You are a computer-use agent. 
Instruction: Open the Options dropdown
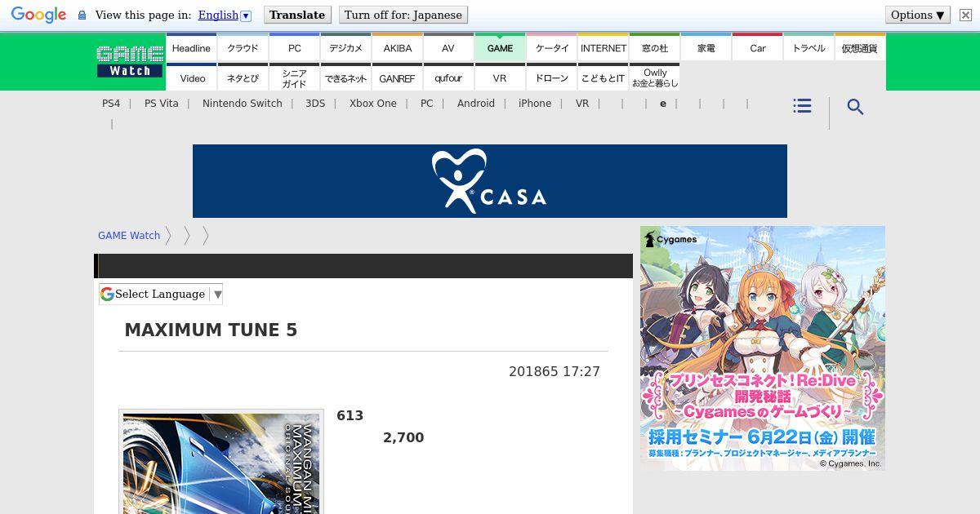coord(918,15)
